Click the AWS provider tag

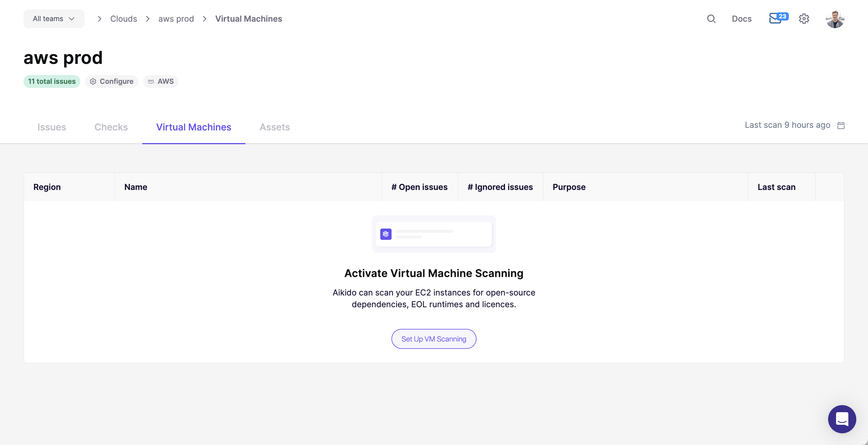(161, 81)
